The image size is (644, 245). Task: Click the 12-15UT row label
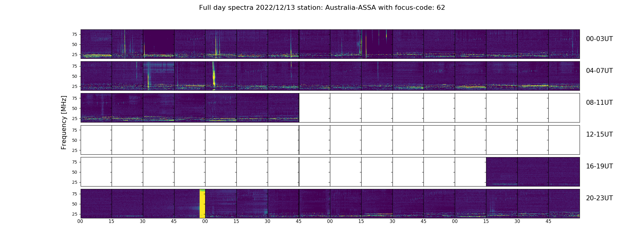(599, 134)
